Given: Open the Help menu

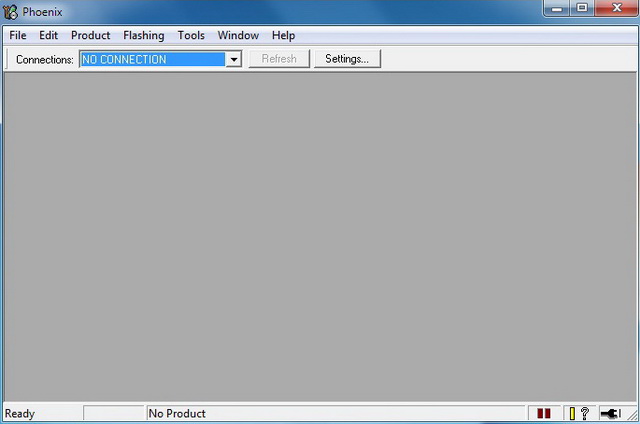Looking at the screenshot, I should click(x=284, y=36).
